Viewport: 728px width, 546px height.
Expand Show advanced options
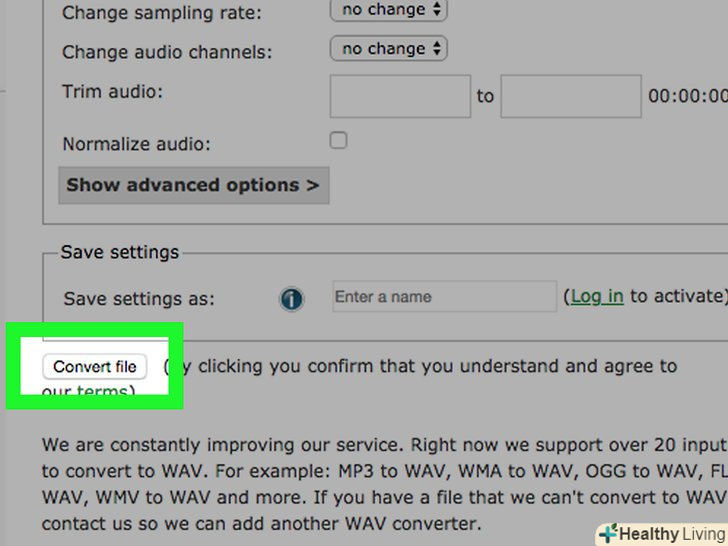[193, 185]
